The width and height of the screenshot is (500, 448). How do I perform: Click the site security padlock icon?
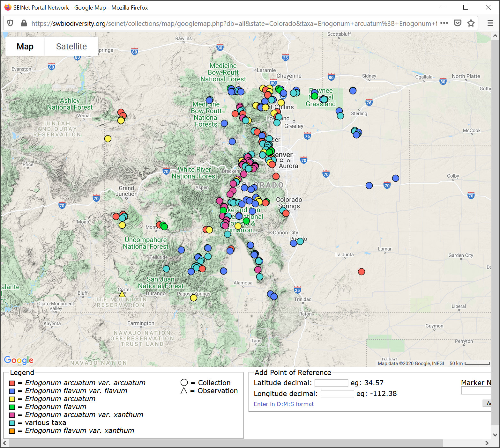coord(24,23)
